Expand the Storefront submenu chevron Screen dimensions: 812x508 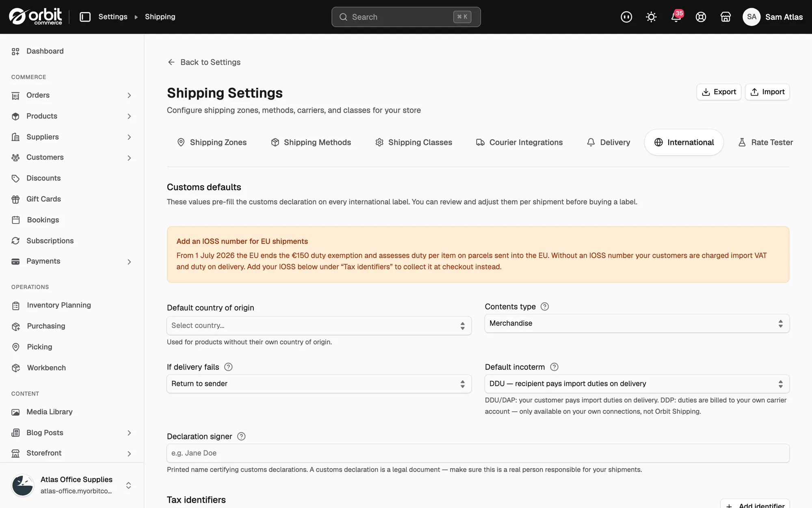(129, 454)
